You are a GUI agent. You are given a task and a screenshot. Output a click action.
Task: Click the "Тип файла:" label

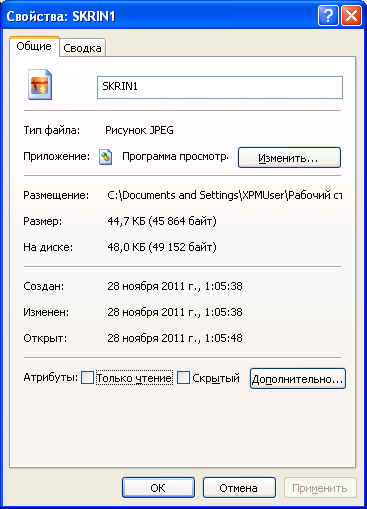(52, 130)
